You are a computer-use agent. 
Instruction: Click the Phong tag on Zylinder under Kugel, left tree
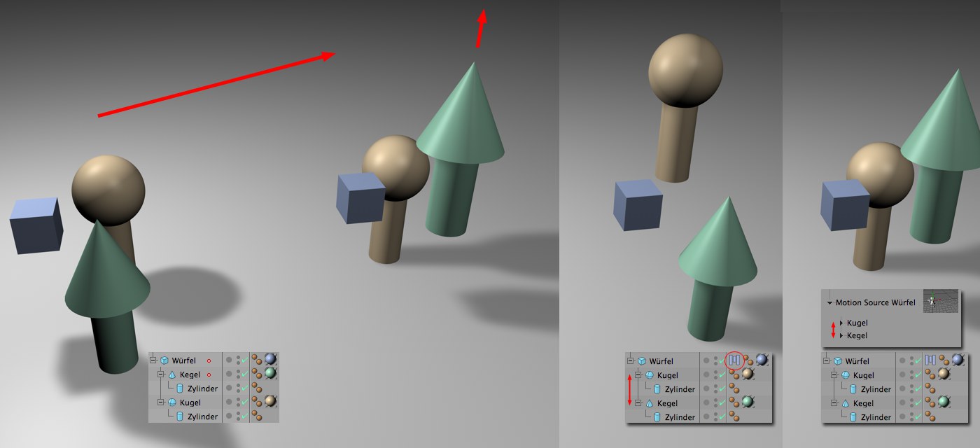[x=257, y=416]
